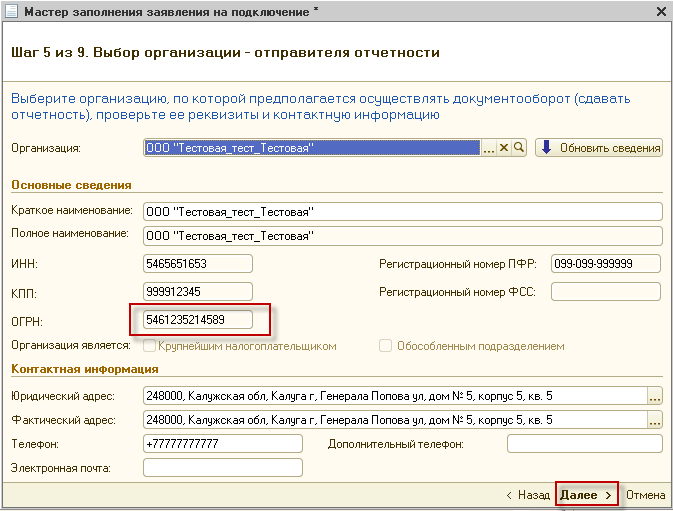Click the Организация selection field
The height and width of the screenshot is (511, 673).
click(x=312, y=148)
